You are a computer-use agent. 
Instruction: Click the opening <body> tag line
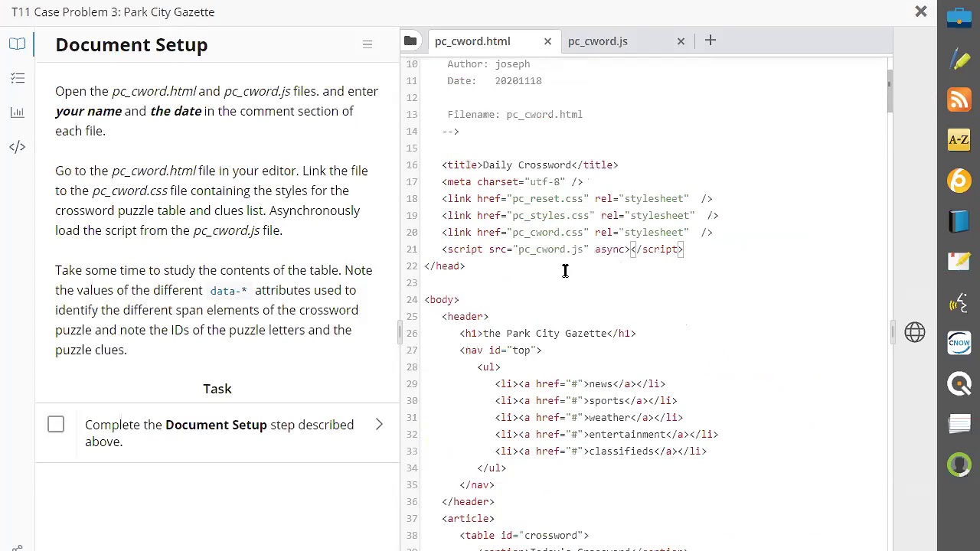(442, 300)
